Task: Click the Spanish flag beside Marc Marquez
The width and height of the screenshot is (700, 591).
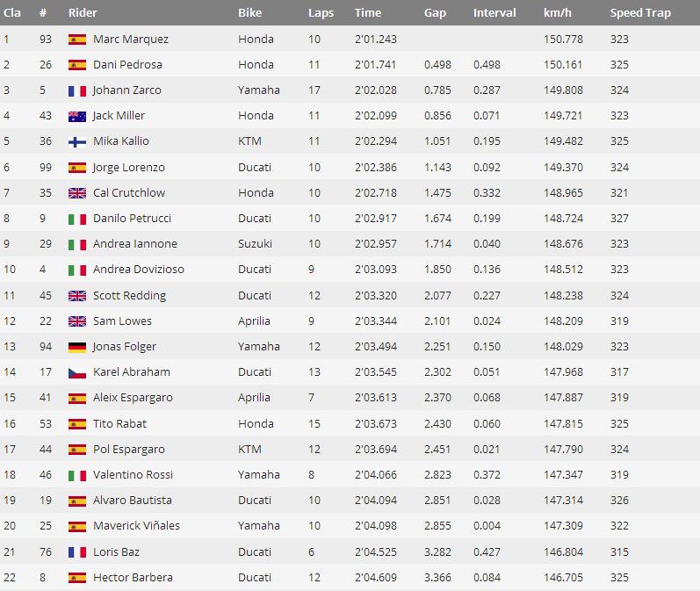Action: pyautogui.click(x=76, y=40)
